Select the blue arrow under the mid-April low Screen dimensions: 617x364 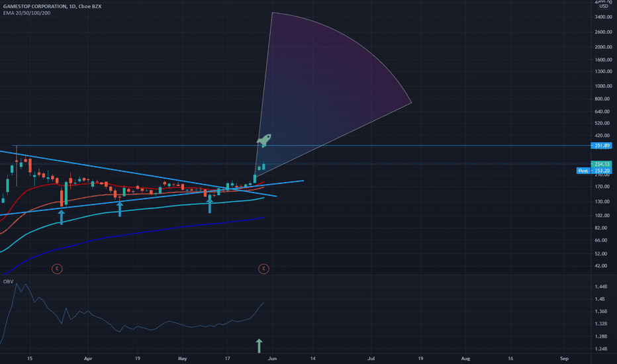click(x=120, y=209)
